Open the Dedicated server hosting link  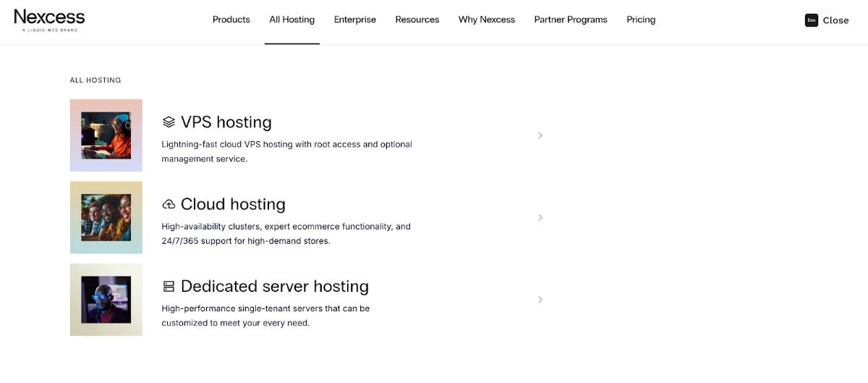point(275,286)
